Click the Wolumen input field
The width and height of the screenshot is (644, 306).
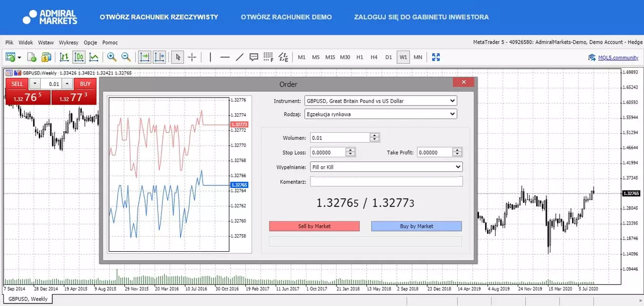point(340,138)
